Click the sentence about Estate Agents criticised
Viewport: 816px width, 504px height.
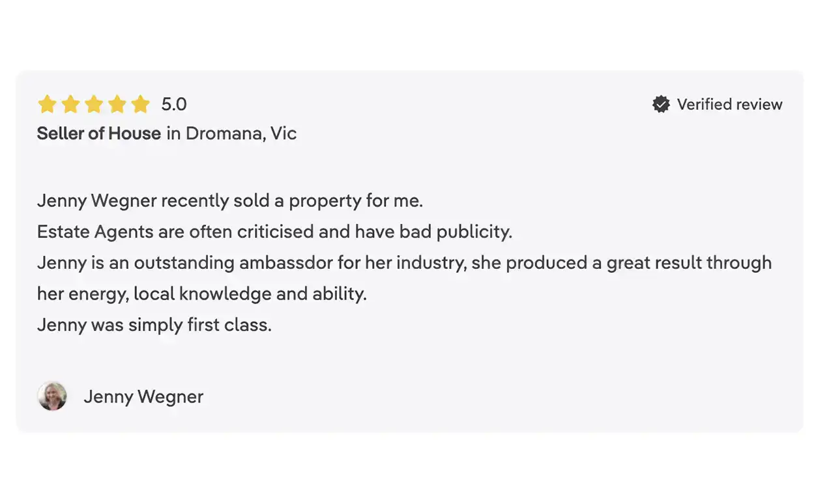274,232
